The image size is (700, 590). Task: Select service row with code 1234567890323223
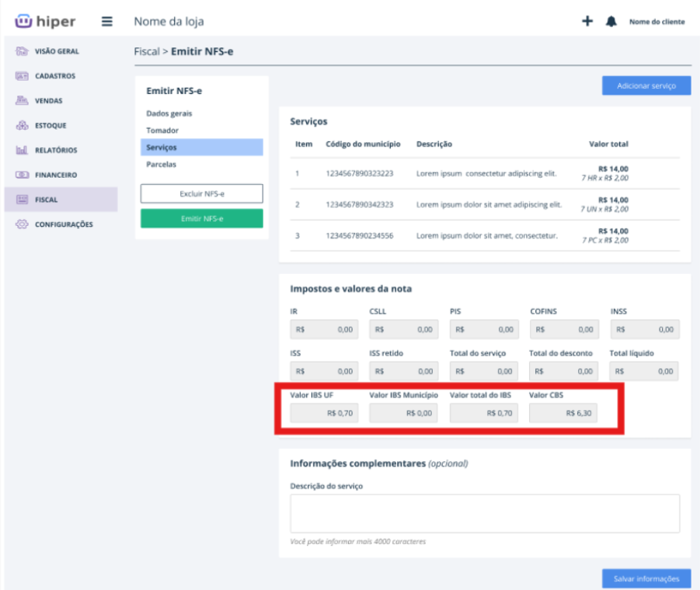tap(485, 173)
